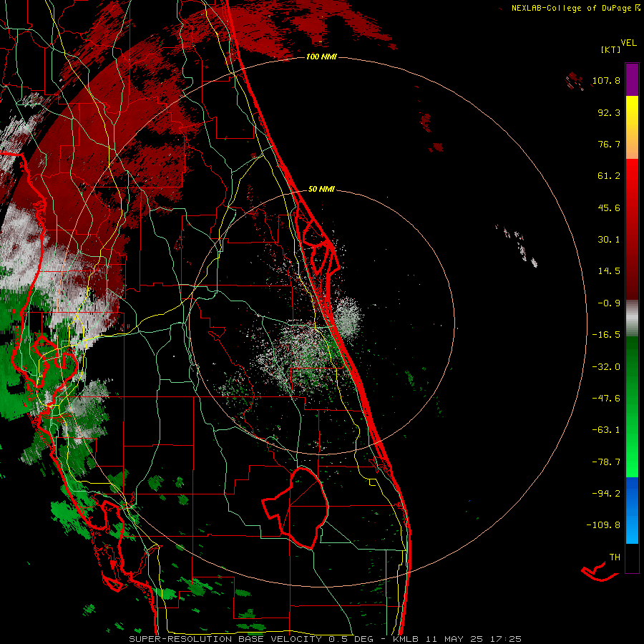The width and height of the screenshot is (644, 644).
Task: Click the 45.6 value on velocity scale
Action: 609,208
